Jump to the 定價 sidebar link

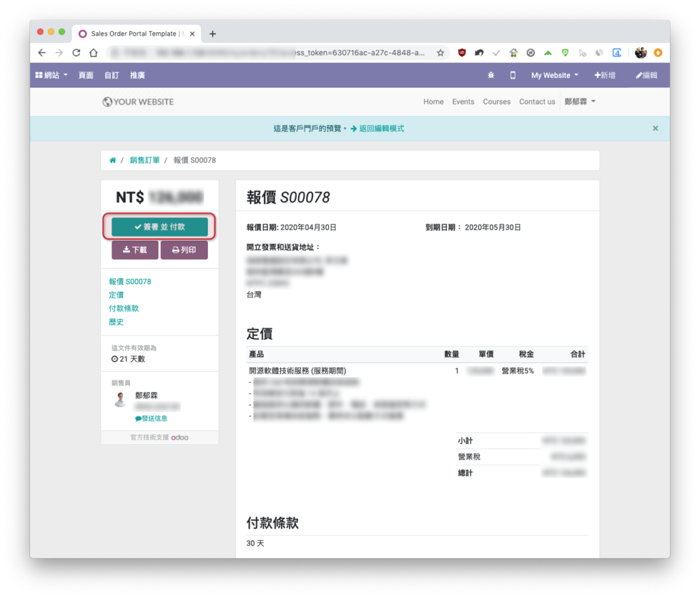(x=116, y=295)
